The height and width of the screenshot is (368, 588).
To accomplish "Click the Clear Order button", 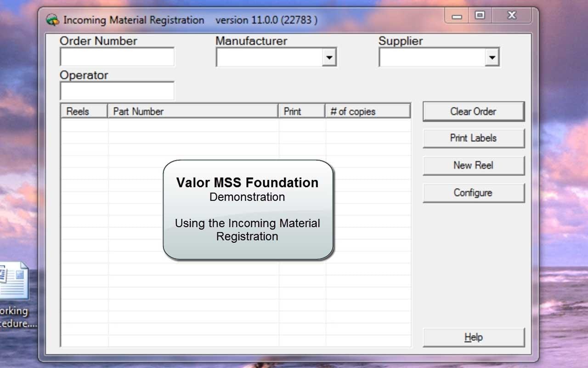I will tap(474, 111).
